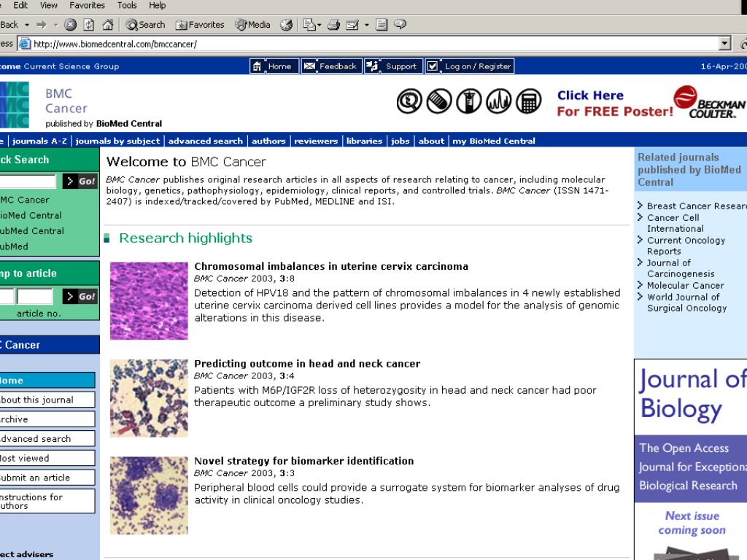Open my BioMed Central nav tab
The height and width of the screenshot is (560, 747).
(x=494, y=141)
